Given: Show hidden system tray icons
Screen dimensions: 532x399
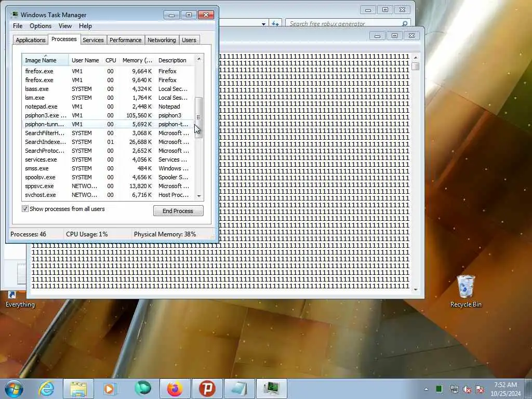Looking at the screenshot, I should [x=426, y=389].
